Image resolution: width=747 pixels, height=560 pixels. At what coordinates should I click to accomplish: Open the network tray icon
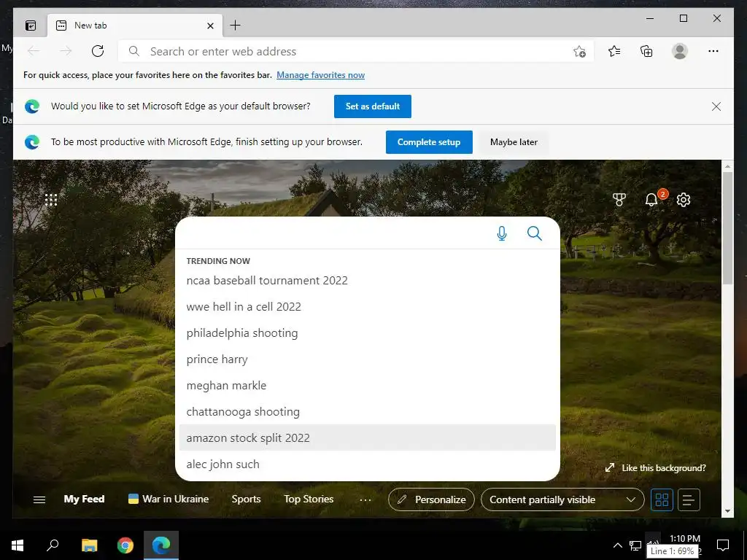(x=635, y=545)
